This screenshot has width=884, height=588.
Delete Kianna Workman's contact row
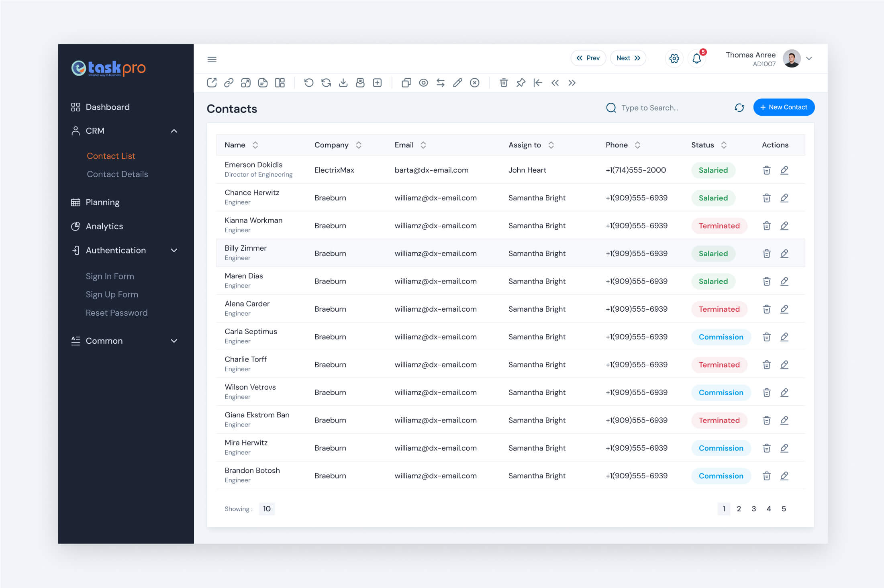766,226
